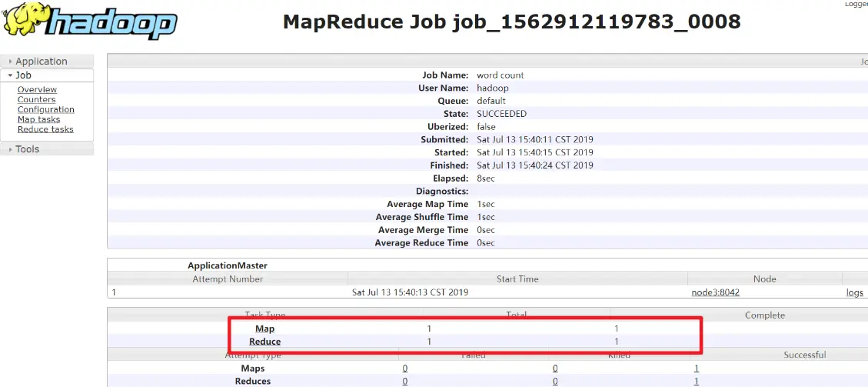Click the Maps attempt type label
Viewport: 868px width, 387px height.
click(252, 369)
